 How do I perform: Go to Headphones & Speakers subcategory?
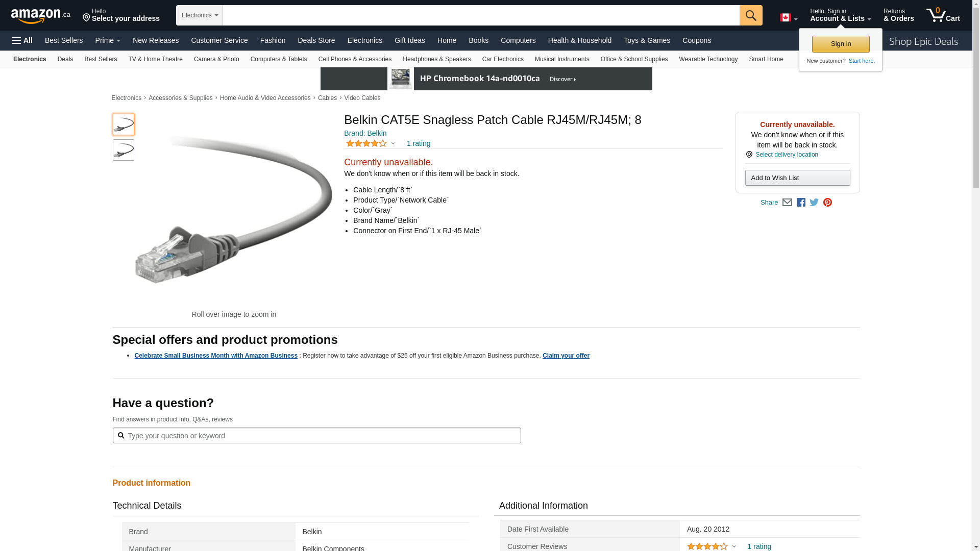coord(436,59)
